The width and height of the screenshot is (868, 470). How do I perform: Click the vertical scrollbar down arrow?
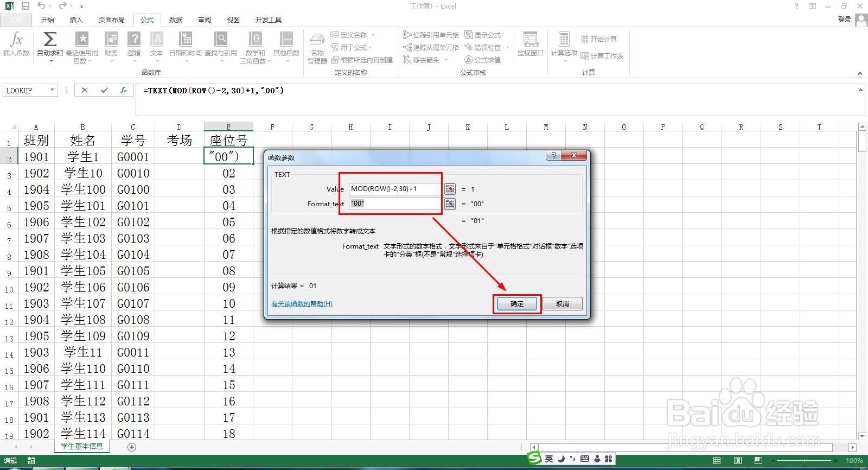pyautogui.click(x=863, y=436)
